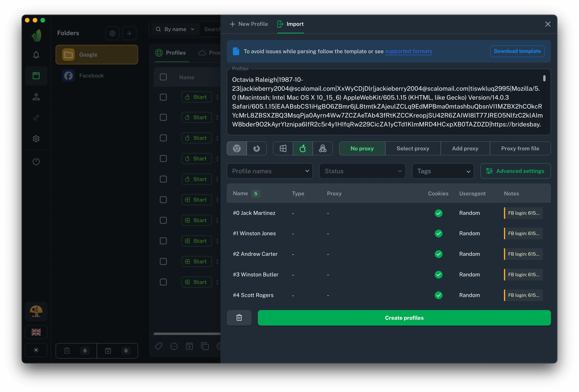579x392 pixels.
Task: Open notifications bell in sidebar
Action: pyautogui.click(x=36, y=55)
